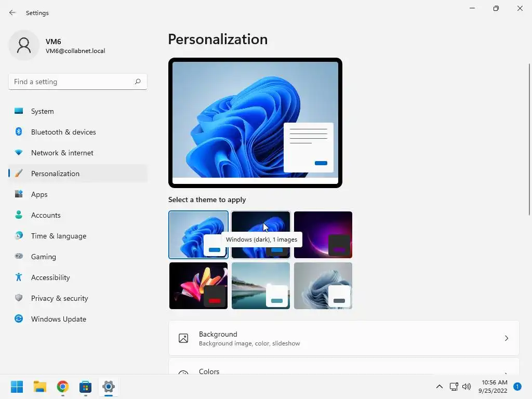Apply the Windows (dark) theme
This screenshot has height=399, width=532.
(261, 235)
